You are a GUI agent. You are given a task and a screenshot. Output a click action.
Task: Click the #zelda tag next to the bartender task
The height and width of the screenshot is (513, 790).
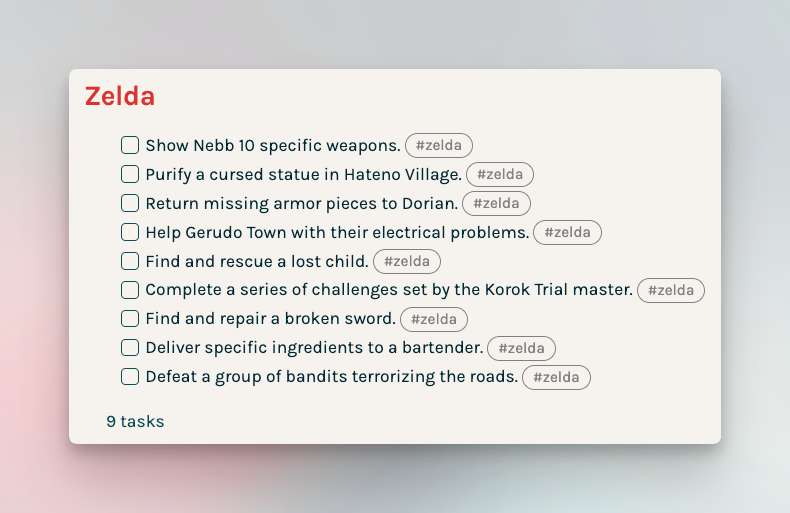point(521,348)
